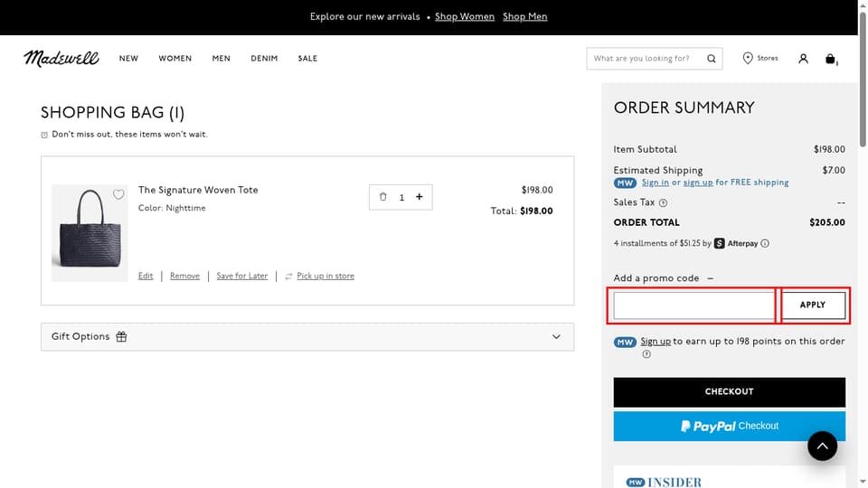The image size is (868, 488).
Task: Click the Estimated Shipping value $7.00
Action: click(834, 171)
